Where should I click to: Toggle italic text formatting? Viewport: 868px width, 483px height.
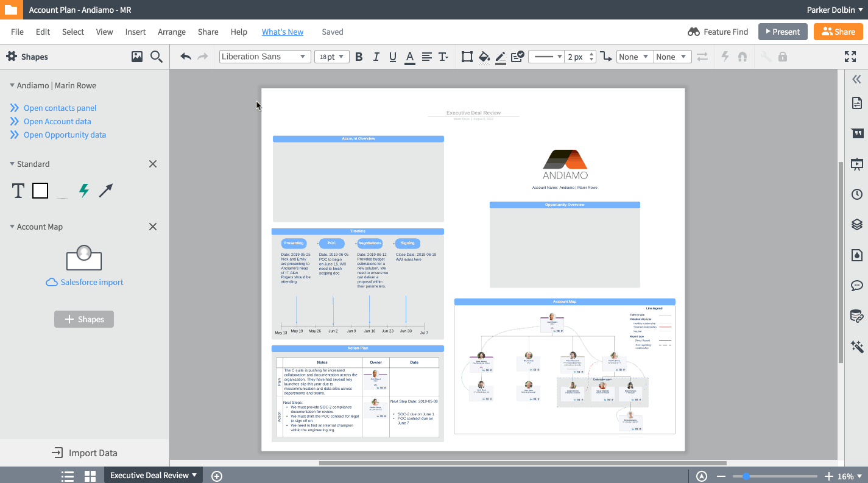click(x=376, y=57)
